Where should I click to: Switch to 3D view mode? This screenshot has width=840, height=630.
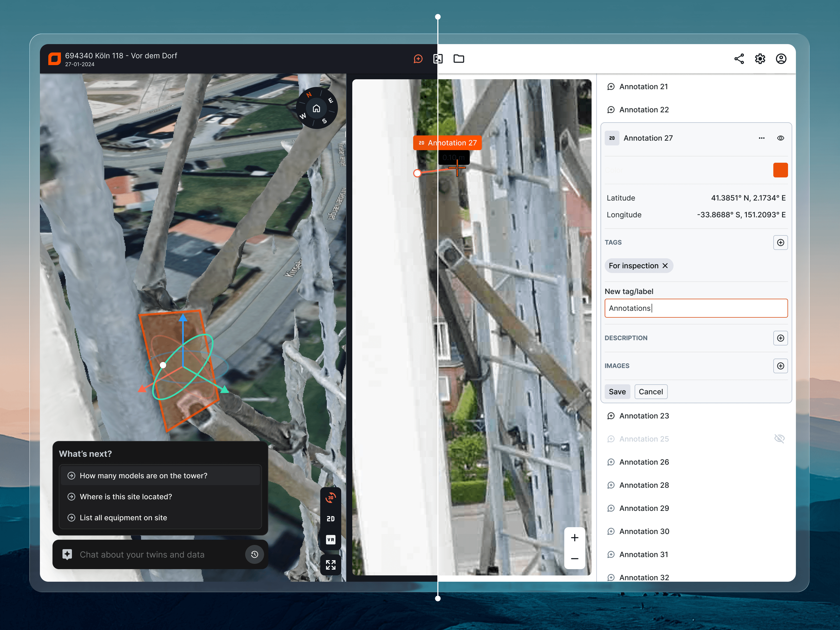tap(330, 497)
